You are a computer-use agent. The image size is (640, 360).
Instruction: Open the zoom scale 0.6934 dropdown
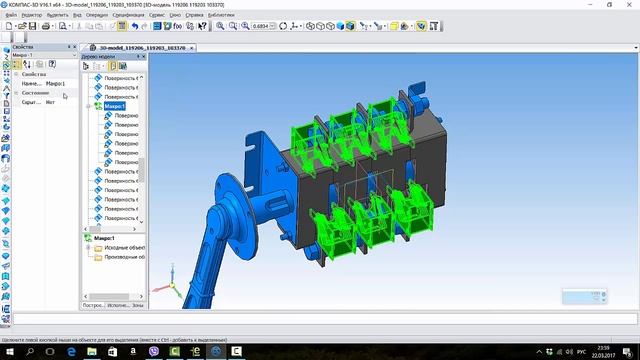tap(273, 26)
